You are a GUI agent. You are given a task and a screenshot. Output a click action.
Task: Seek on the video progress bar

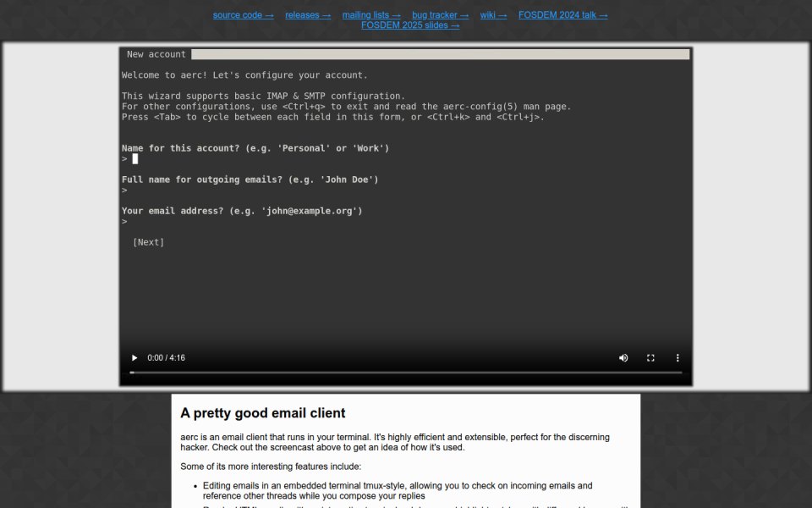point(406,373)
